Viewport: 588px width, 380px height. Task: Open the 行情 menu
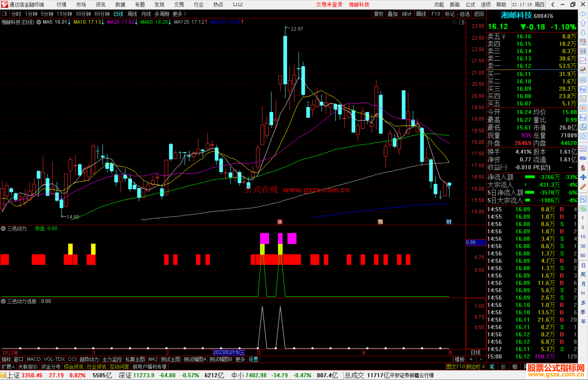[x=62, y=5]
